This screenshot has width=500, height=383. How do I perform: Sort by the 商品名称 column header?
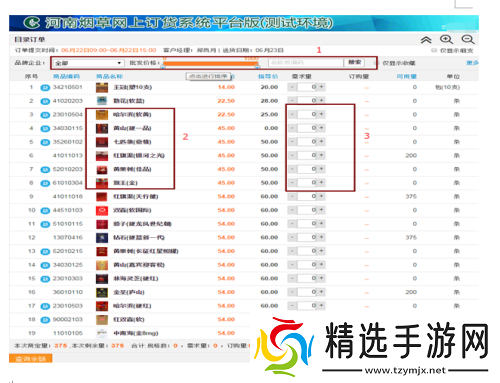click(110, 77)
